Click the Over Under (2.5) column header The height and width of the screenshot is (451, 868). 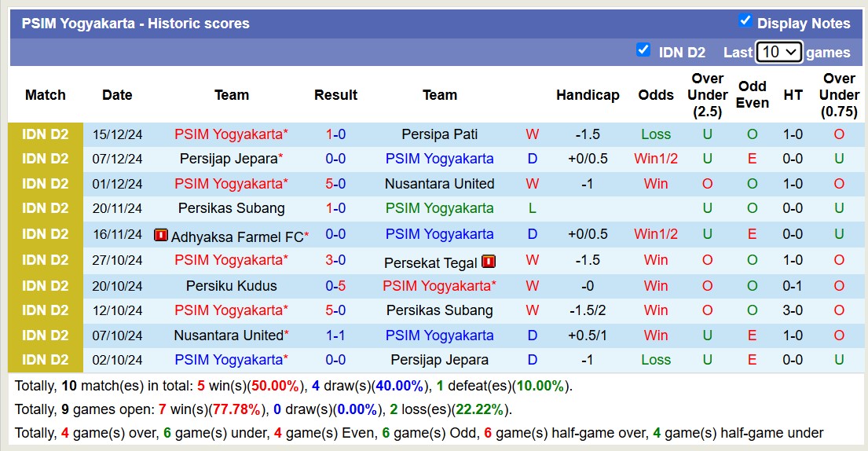(707, 95)
